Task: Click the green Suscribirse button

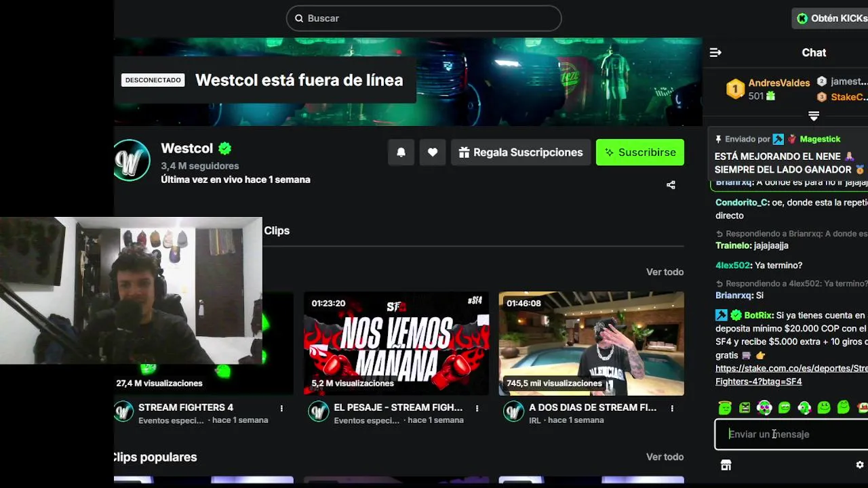Action: (640, 152)
